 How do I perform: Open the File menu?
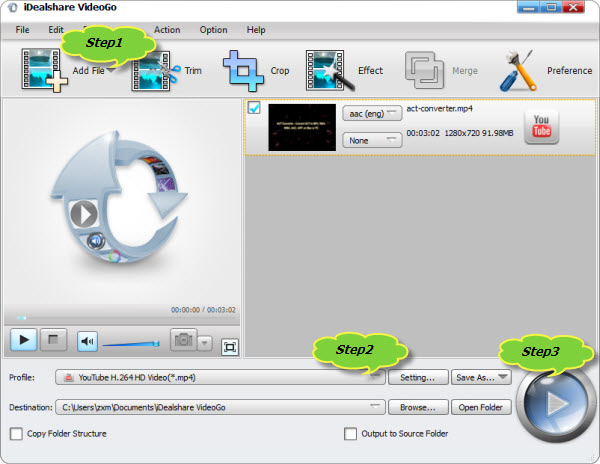(22, 30)
